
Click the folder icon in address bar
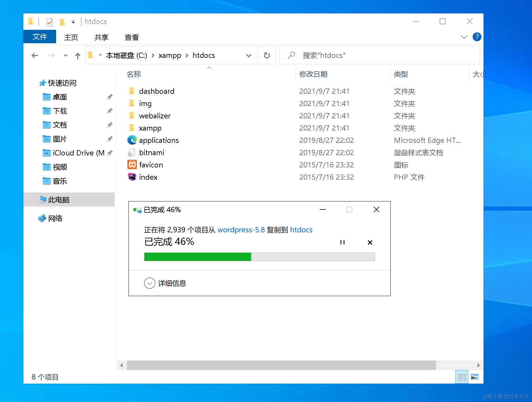coord(90,55)
